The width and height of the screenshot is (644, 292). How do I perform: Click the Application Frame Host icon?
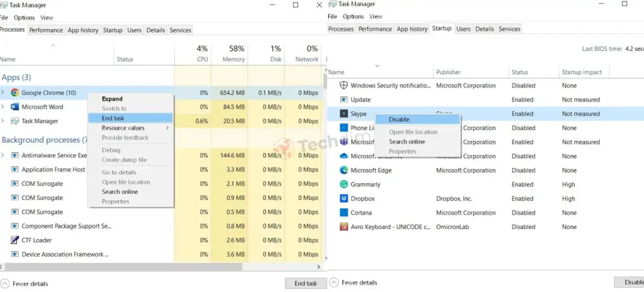click(15, 169)
